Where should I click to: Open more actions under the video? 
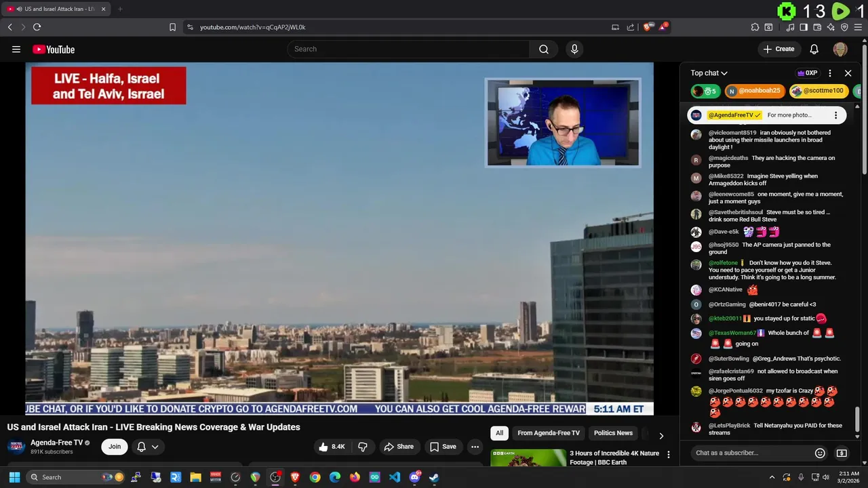click(475, 447)
